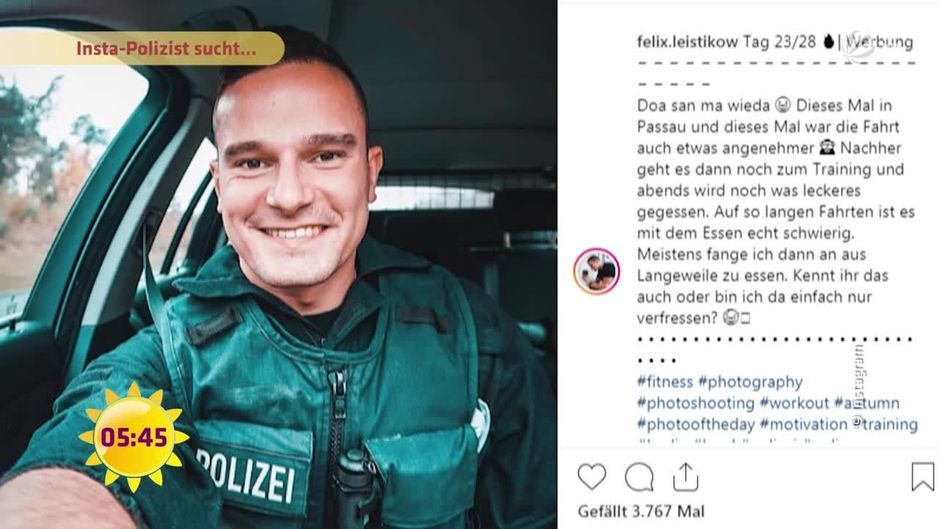Click the #motivation hashtag

(x=803, y=425)
